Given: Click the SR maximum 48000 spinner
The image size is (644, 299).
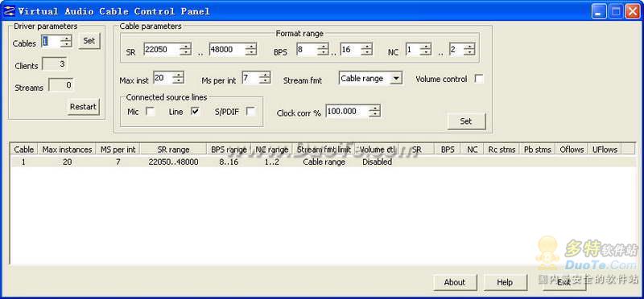Looking at the screenshot, I should pos(251,49).
